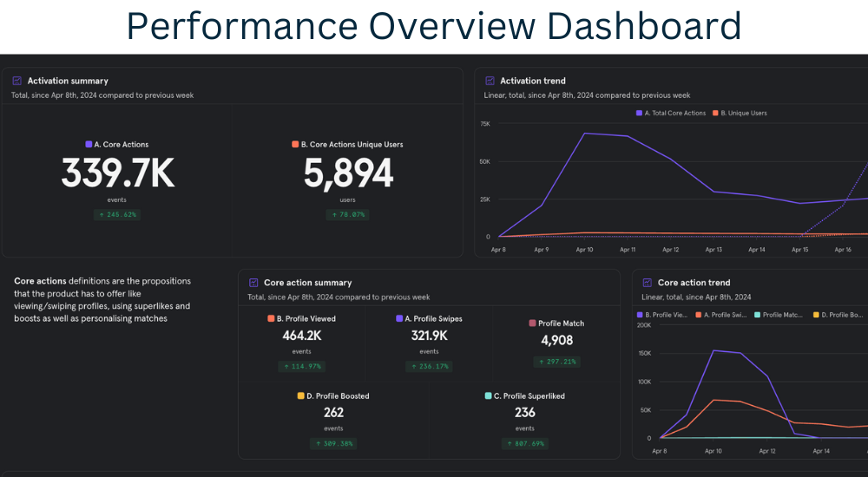868x477 pixels.
Task: Click the Core action trend icon
Action: point(647,283)
